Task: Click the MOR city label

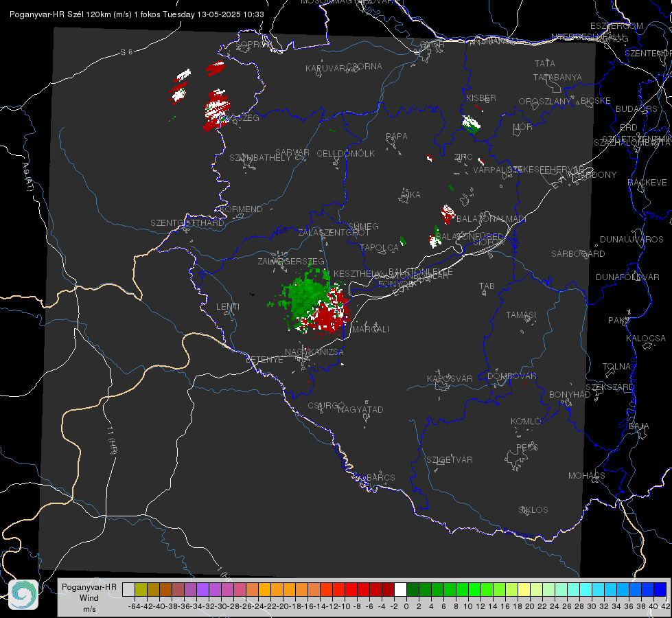Action: (523, 127)
